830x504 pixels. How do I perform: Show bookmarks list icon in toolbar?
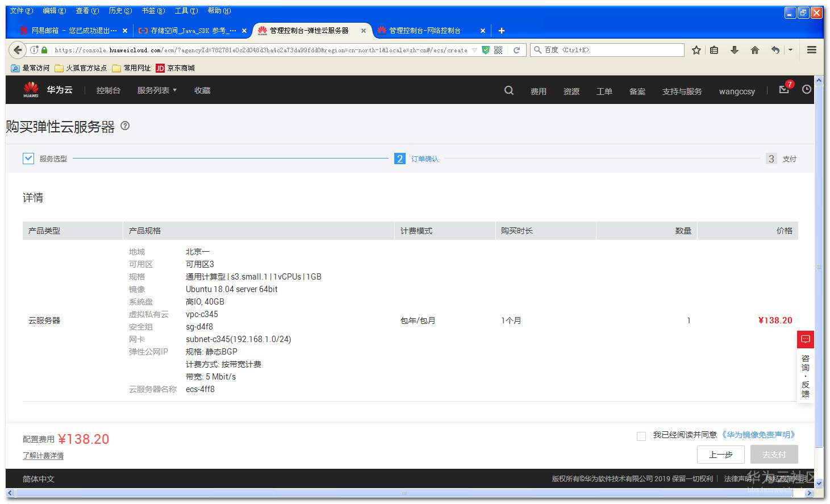coord(714,50)
